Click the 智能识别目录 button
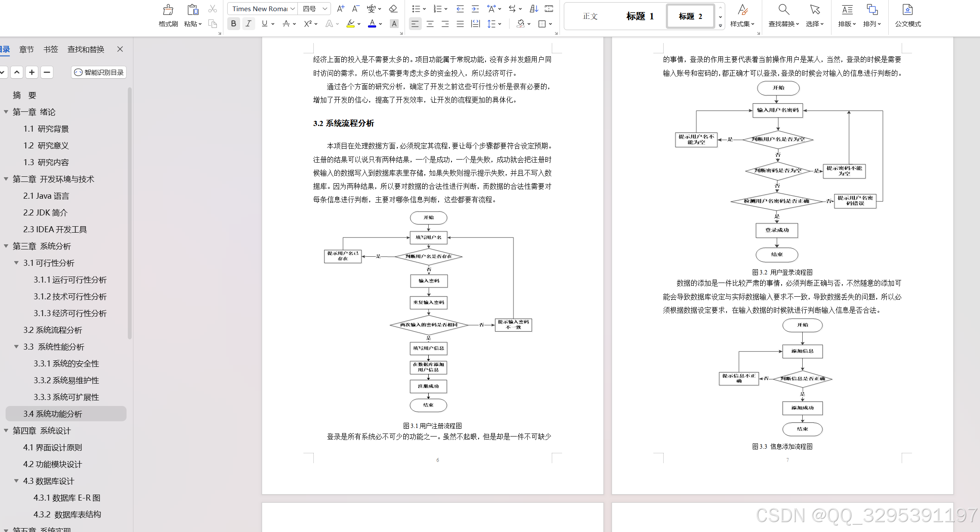This screenshot has width=980, height=532. click(x=98, y=72)
